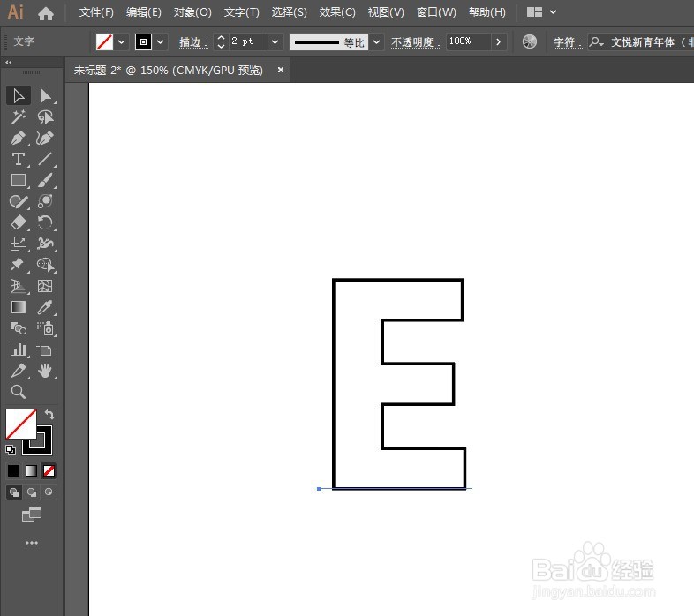694x616 pixels.
Task: Enable Draw Inside mode
Action: 49,492
